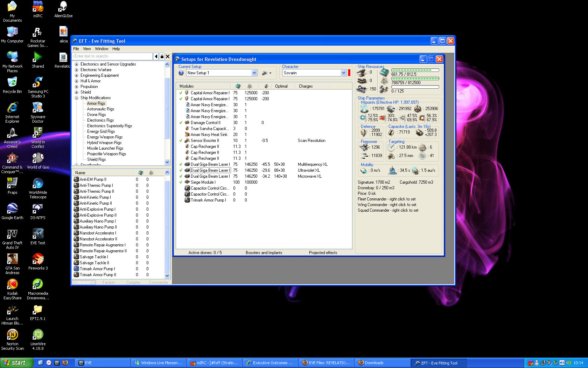Image resolution: width=588 pixels, height=368 pixels.
Task: Expand the Electronic Warfare tree node
Action: click(x=76, y=70)
